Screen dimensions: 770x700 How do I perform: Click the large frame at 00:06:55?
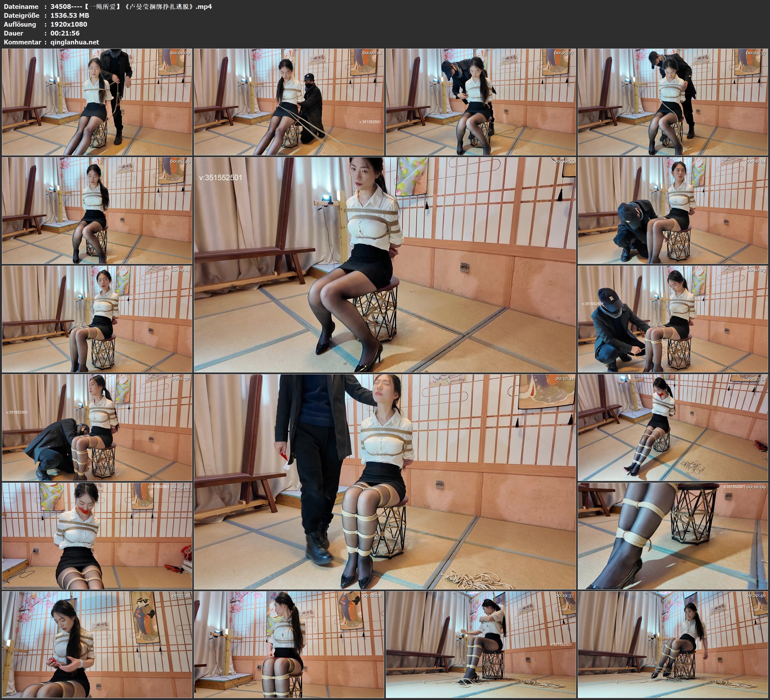coord(385,264)
